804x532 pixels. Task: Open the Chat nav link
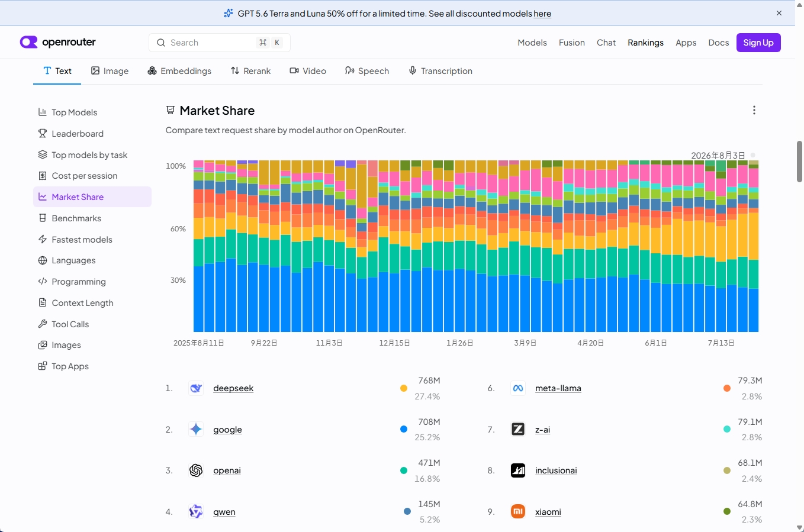click(606, 43)
